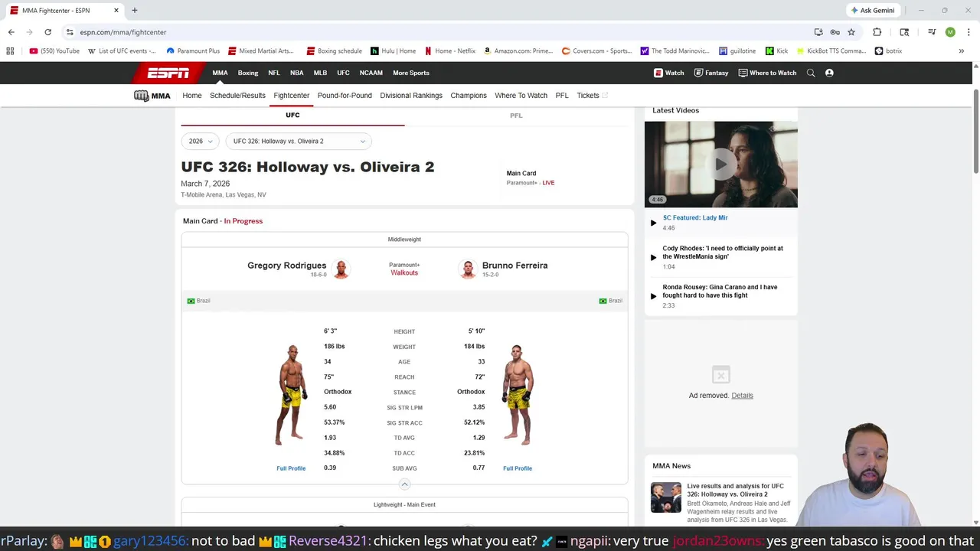Reload the page with refresh icon

(47, 32)
